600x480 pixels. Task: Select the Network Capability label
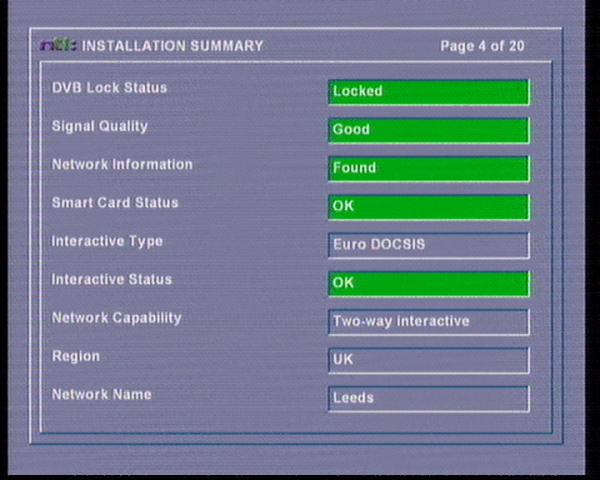tap(117, 317)
